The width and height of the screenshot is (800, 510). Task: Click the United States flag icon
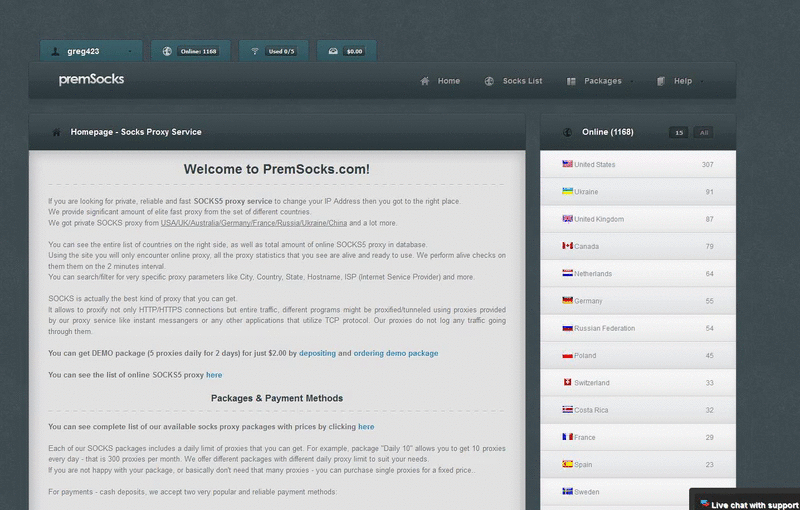click(567, 164)
